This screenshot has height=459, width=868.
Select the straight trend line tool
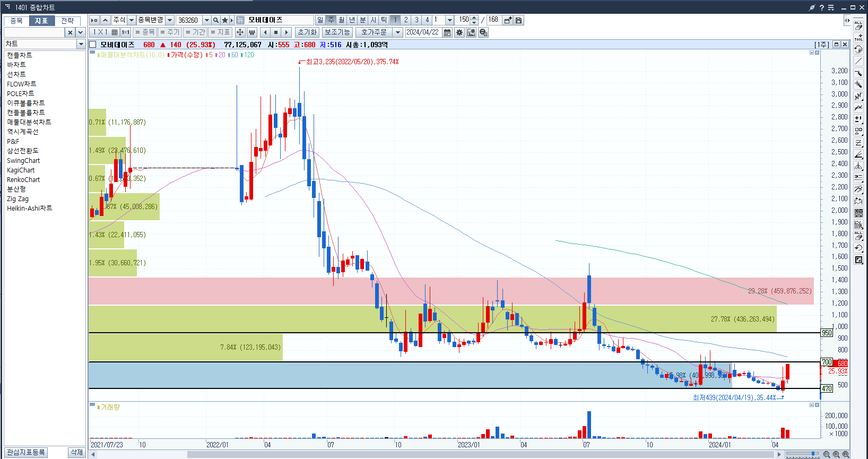[x=858, y=61]
